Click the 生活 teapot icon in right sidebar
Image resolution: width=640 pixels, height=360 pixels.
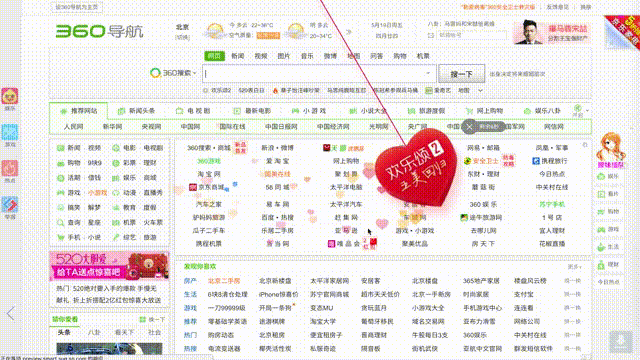(601, 247)
